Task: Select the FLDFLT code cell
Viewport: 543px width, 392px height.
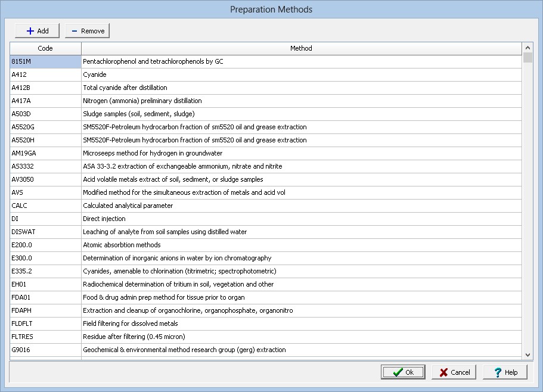Action: pos(45,323)
